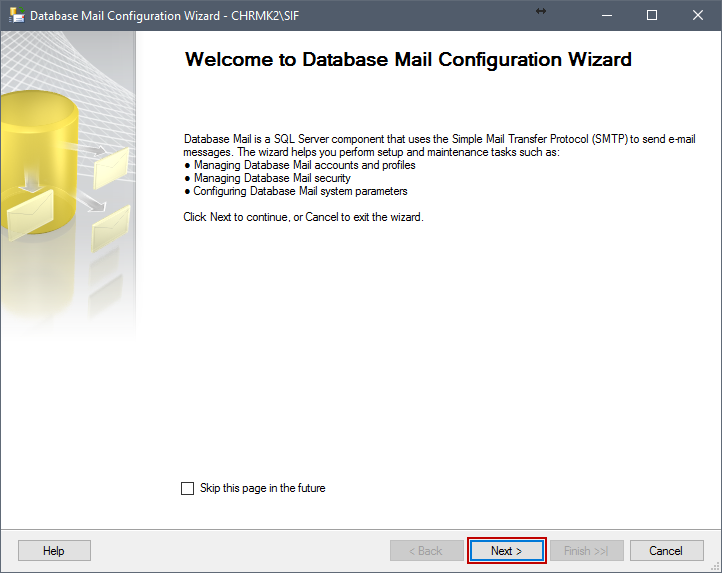Click the resize grip in the corner
Image resolution: width=722 pixels, height=573 pixels.
[716, 567]
